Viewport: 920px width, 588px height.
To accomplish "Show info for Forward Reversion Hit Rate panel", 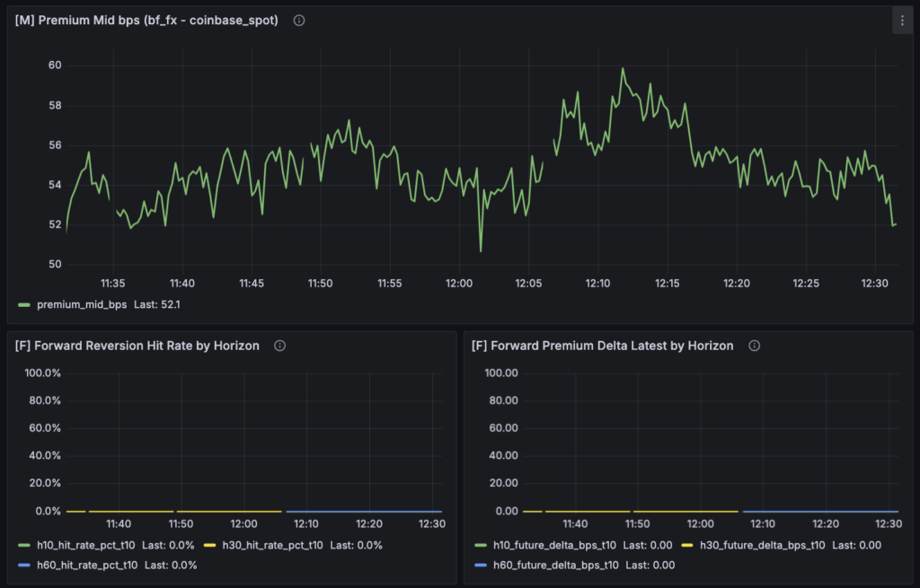I will point(279,346).
